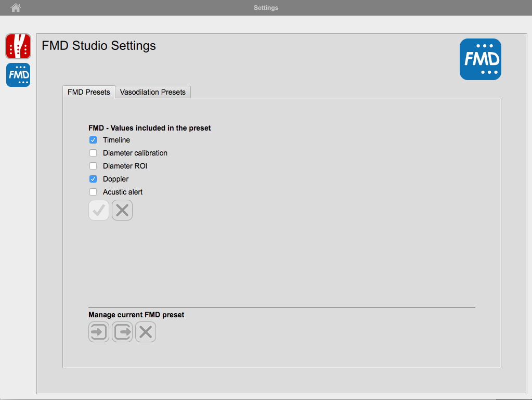Image resolution: width=532 pixels, height=400 pixels.
Task: Click the large FMD logo
Action: (x=481, y=59)
